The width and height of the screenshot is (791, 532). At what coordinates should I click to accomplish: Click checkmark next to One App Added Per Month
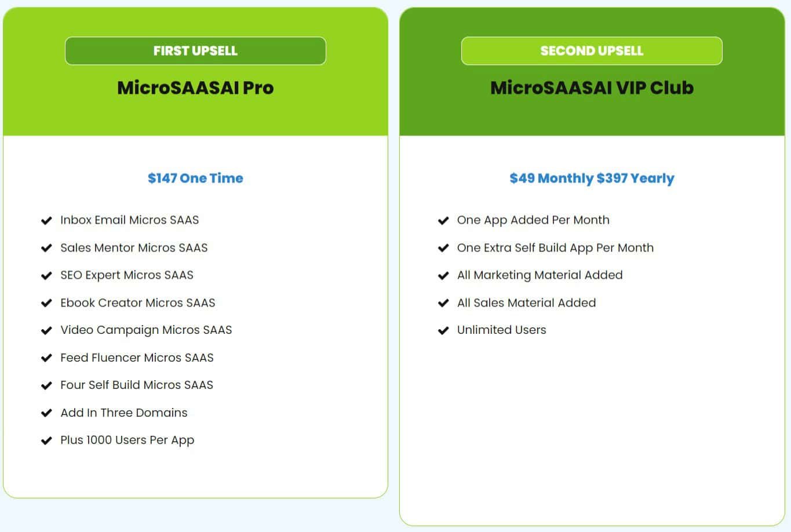tap(443, 221)
